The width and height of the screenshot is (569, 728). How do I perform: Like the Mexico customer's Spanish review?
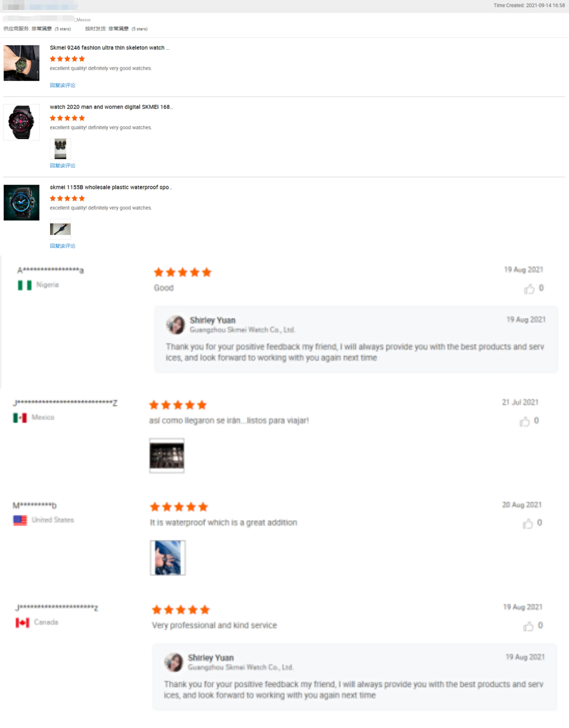tap(524, 421)
